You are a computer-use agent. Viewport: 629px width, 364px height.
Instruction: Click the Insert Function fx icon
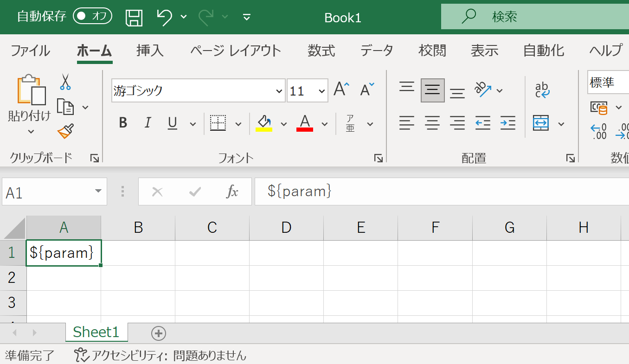[232, 192]
